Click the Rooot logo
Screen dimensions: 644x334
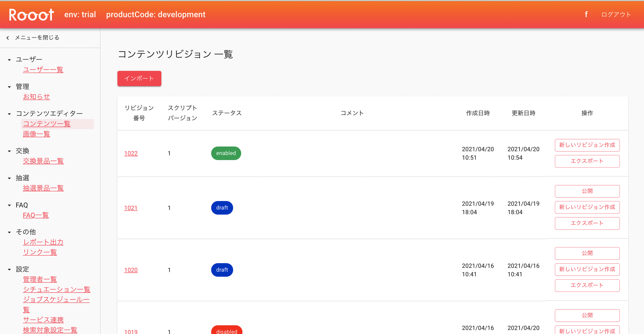tap(31, 15)
